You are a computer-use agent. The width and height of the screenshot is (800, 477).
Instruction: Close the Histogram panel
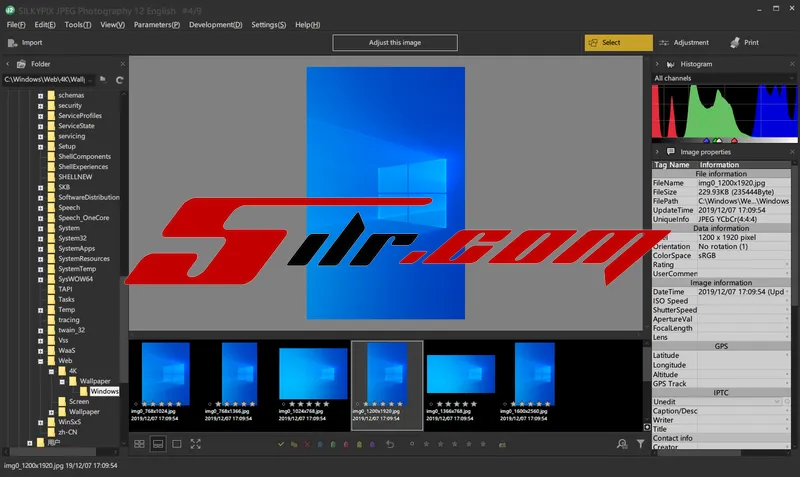pyautogui.click(x=790, y=63)
